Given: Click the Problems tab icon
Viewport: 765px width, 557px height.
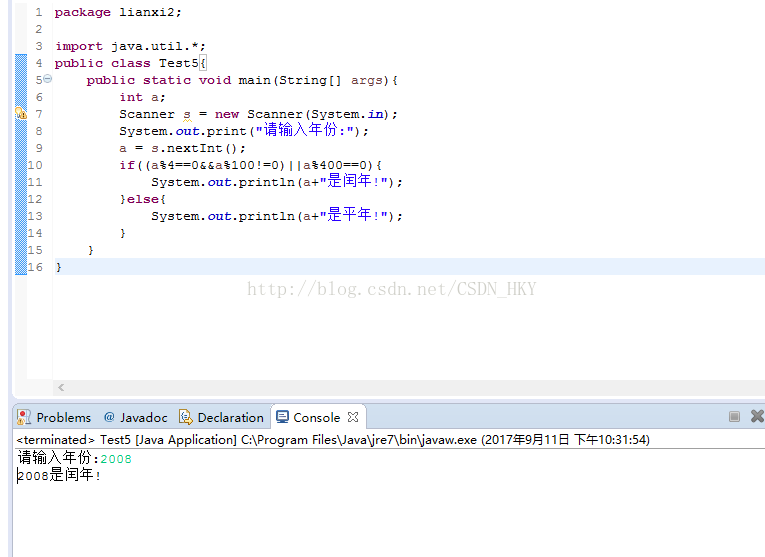Looking at the screenshot, I should (23, 418).
